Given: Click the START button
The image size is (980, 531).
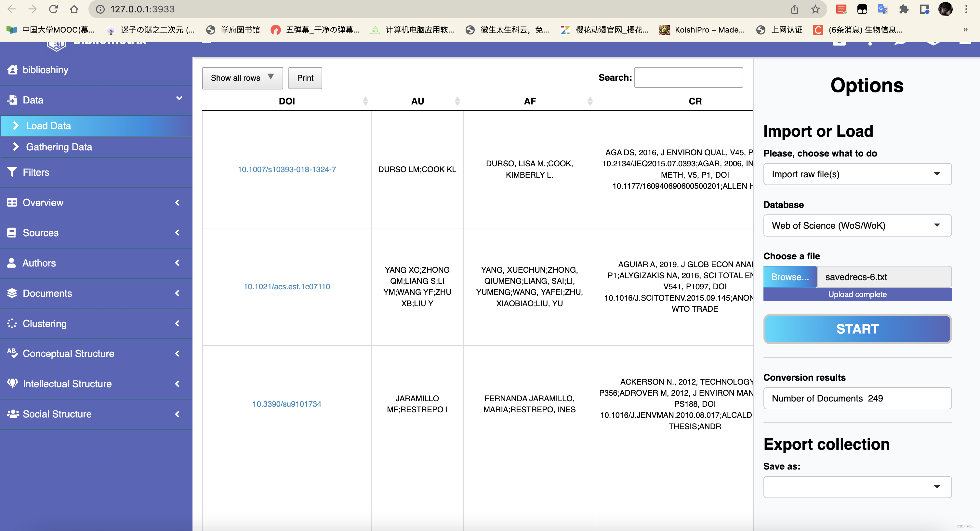Looking at the screenshot, I should point(857,329).
